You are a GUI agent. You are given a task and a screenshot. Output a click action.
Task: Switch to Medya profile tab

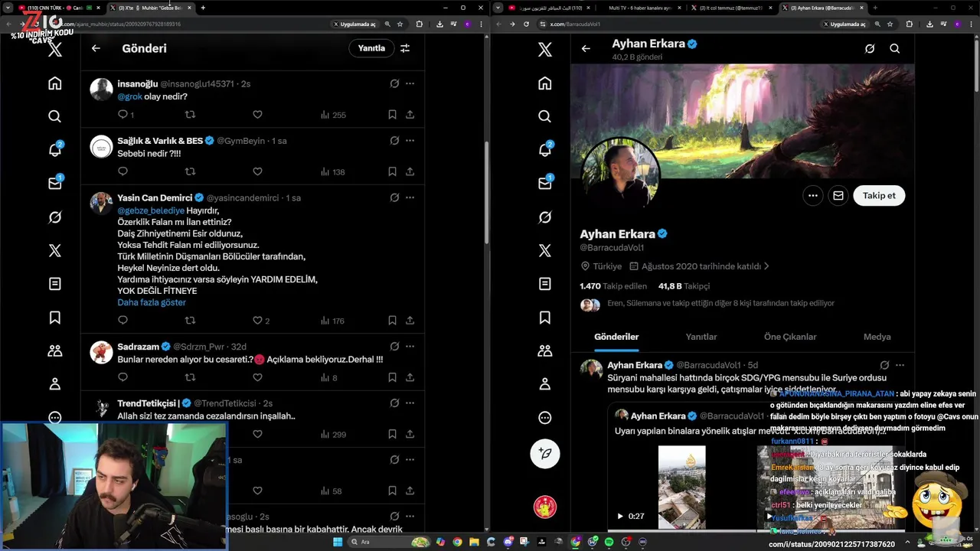[877, 337]
